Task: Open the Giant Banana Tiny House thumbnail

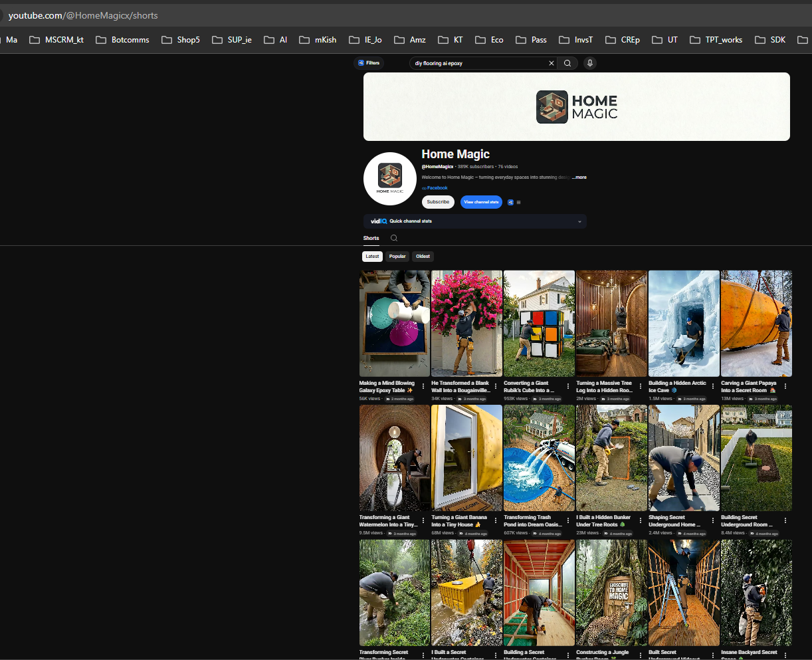Action: tap(466, 458)
